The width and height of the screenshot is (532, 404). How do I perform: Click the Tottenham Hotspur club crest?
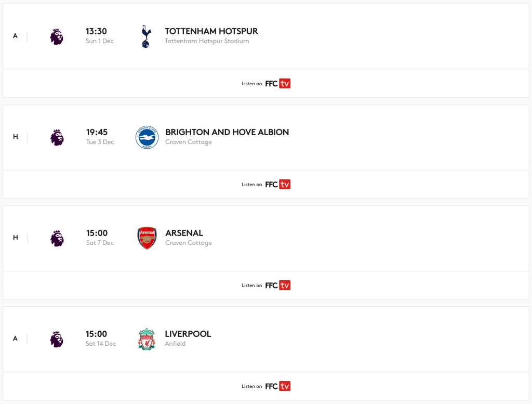[146, 36]
